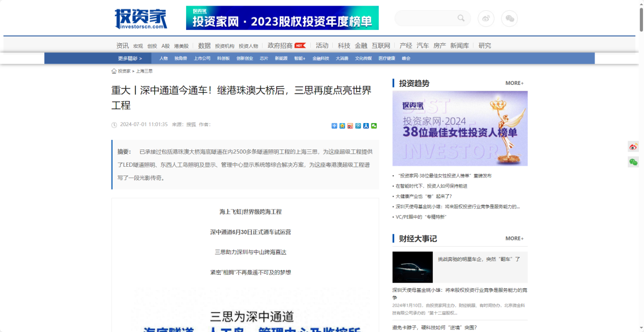Screen dimensions: 644x332
Task: Share the article to Sina Weibo
Action: click(x=350, y=126)
